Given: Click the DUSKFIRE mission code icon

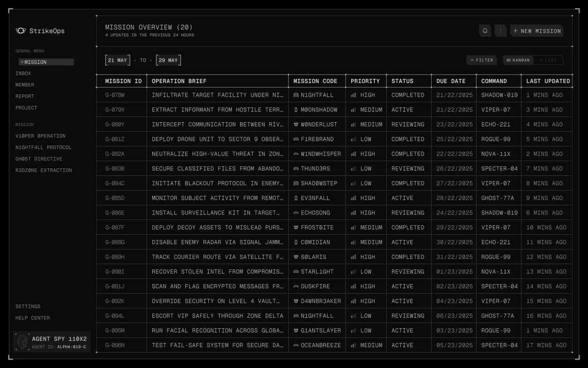Looking at the screenshot, I should coord(296,287).
